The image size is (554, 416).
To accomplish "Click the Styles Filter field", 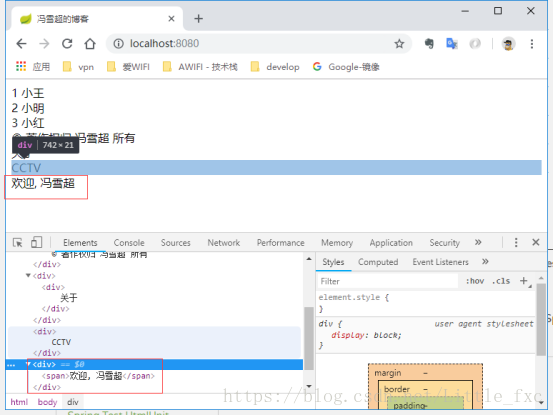I will (388, 281).
